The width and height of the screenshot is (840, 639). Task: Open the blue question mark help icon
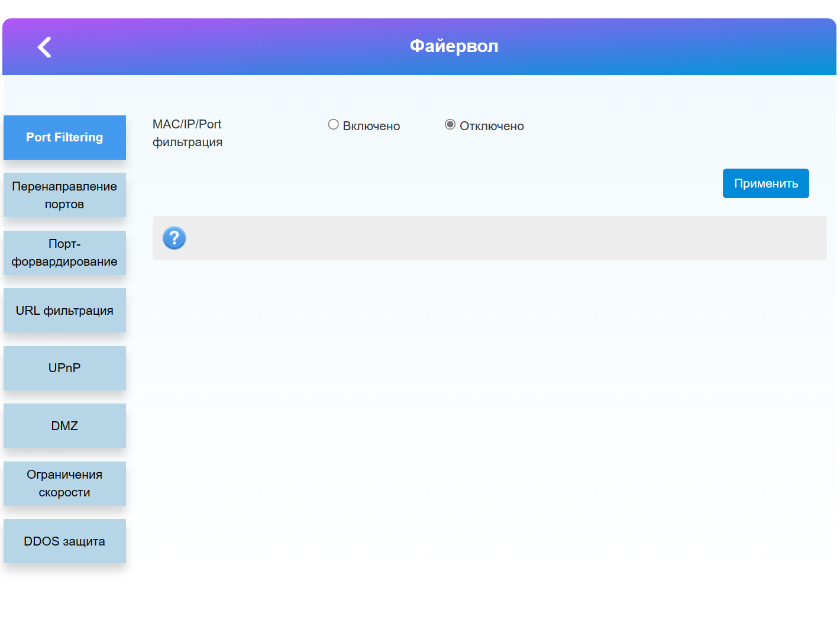(175, 238)
